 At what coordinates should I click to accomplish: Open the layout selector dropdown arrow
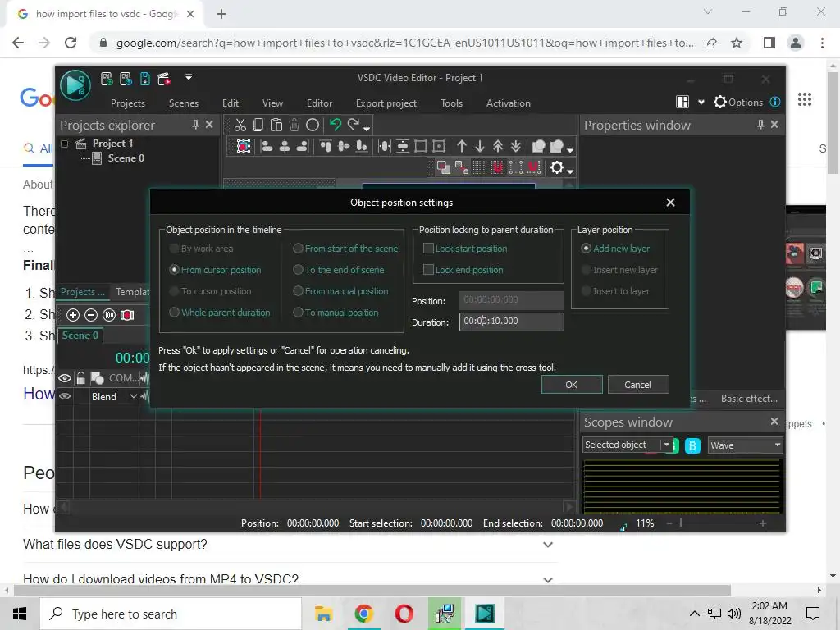tap(701, 103)
